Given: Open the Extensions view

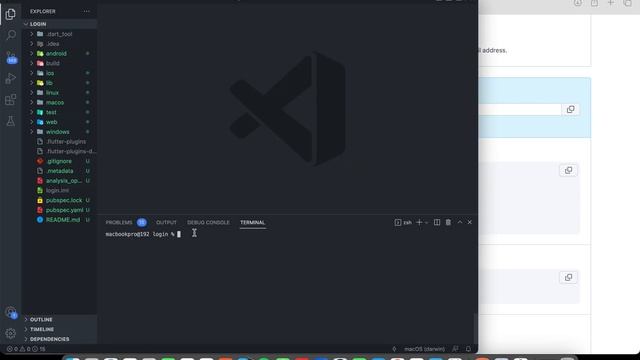Looking at the screenshot, I should (x=11, y=99).
